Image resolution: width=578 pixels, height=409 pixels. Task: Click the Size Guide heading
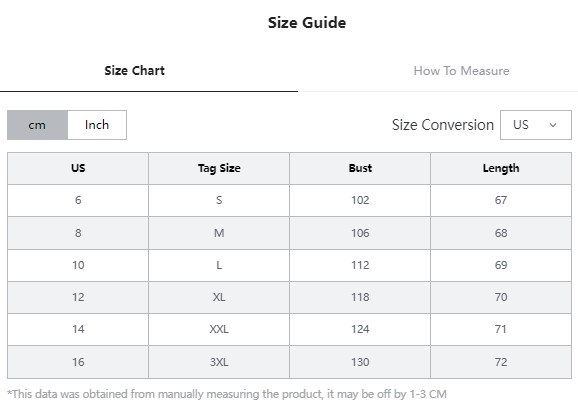coord(307,23)
